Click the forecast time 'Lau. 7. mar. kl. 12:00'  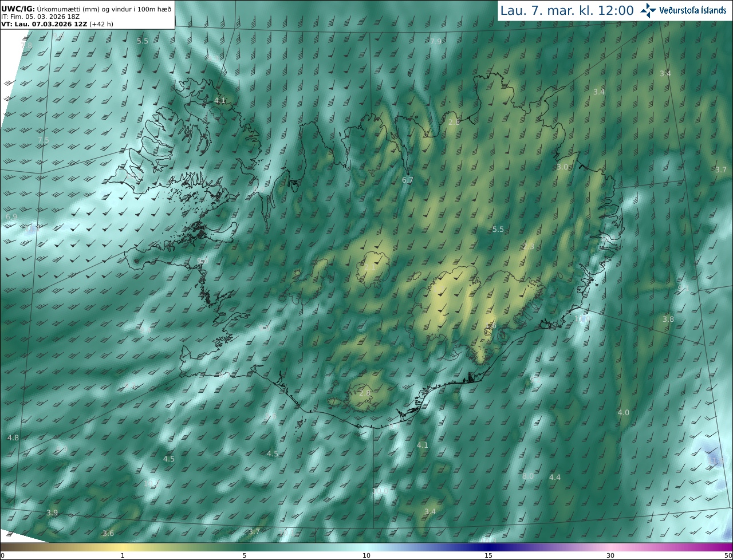point(567,10)
